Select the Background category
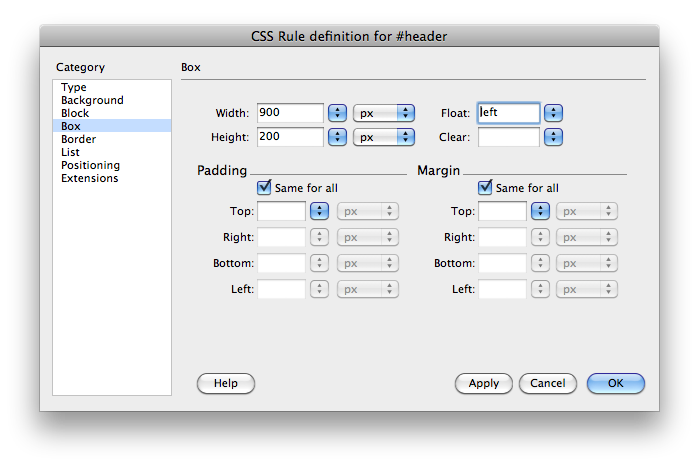 tap(92, 101)
